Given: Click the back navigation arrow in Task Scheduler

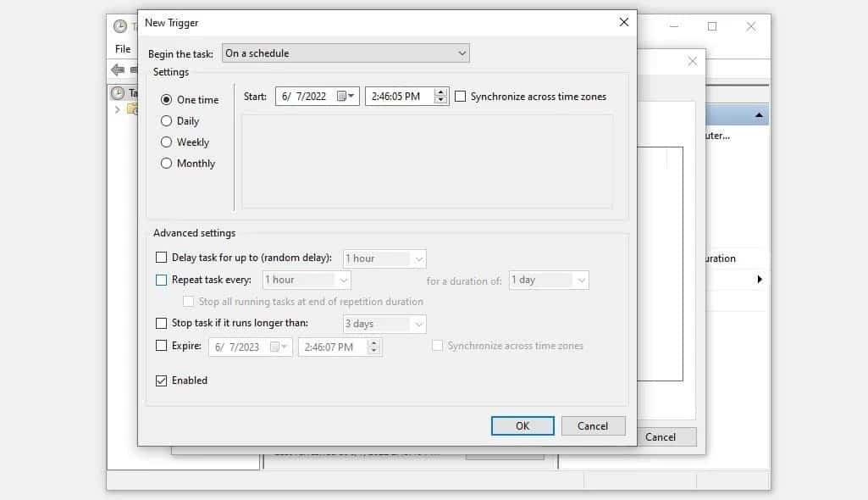Looking at the screenshot, I should click(x=116, y=69).
